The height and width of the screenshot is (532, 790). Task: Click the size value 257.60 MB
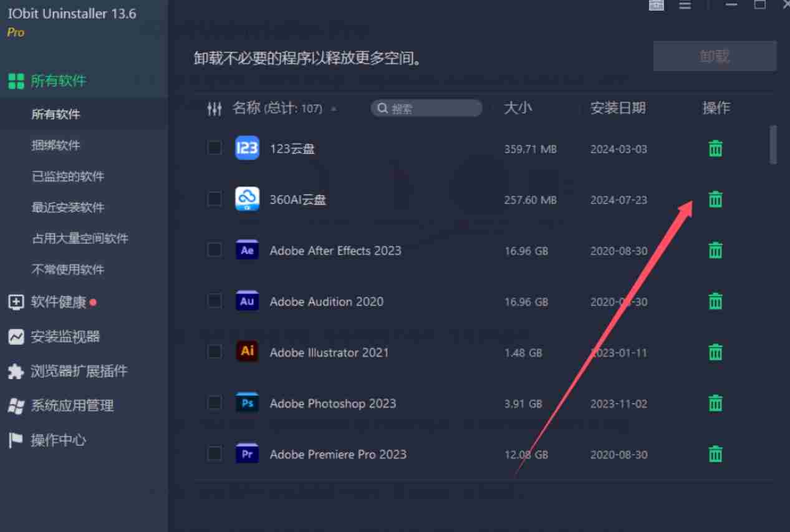coord(531,200)
